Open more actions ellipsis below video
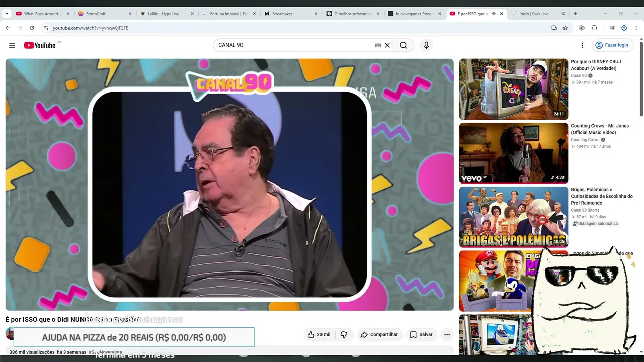The image size is (644, 362). [x=447, y=335]
